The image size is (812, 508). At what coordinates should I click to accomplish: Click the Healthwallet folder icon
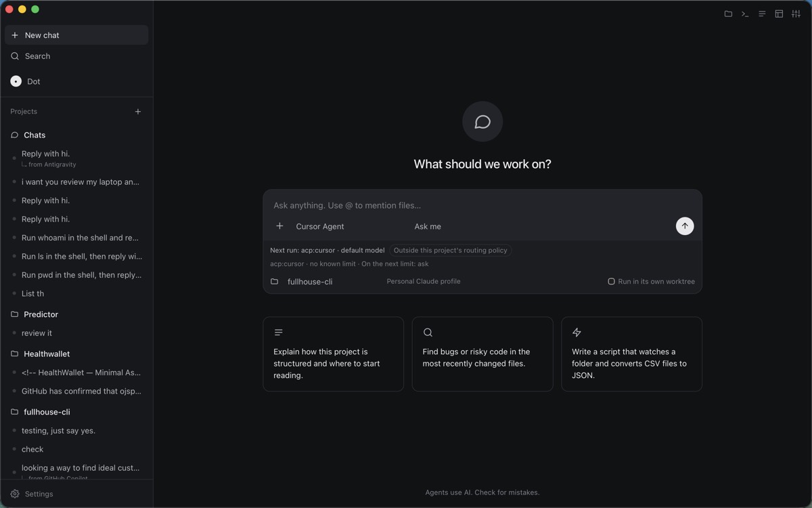[x=14, y=354]
